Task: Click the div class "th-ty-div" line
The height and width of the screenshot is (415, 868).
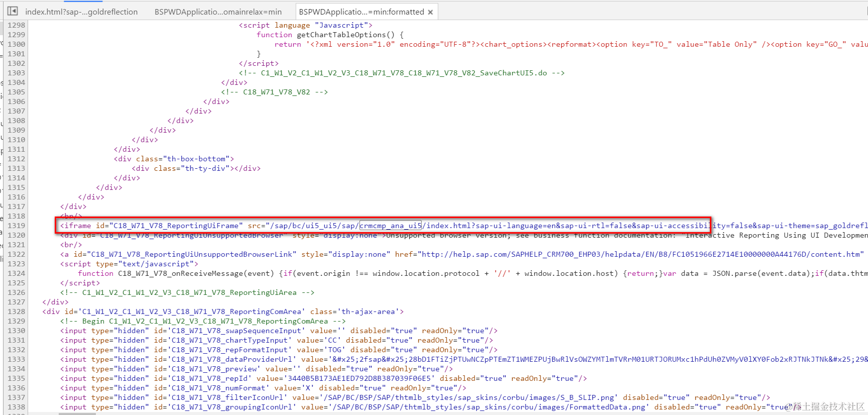Action: (x=196, y=168)
